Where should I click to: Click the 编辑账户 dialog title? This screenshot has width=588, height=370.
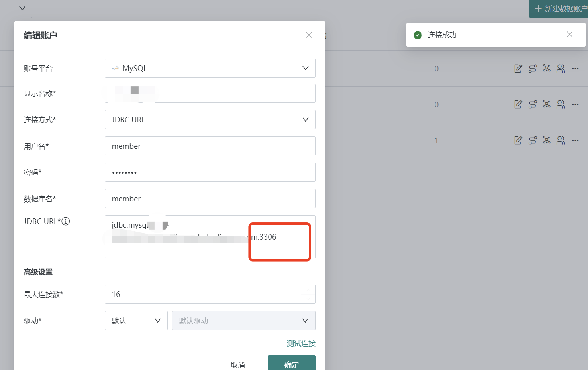40,35
